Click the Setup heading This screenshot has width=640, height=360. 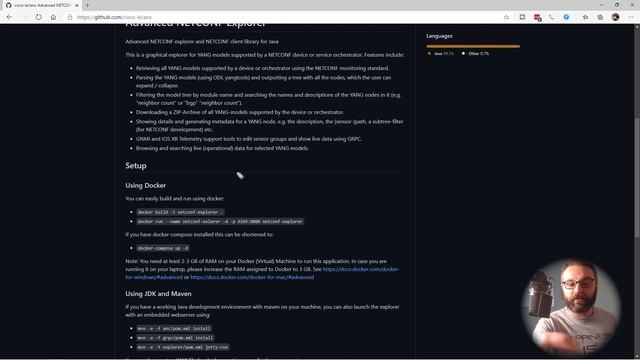point(136,166)
